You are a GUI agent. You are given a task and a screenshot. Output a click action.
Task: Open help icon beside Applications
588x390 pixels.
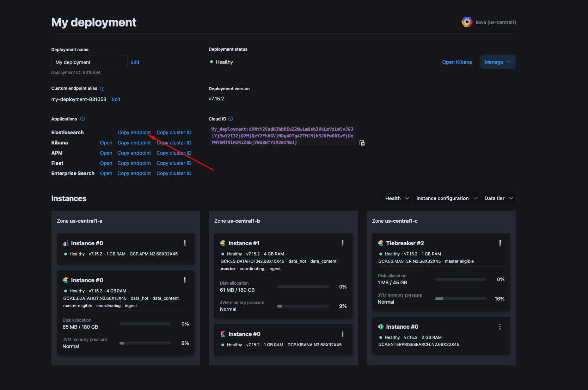tap(82, 119)
